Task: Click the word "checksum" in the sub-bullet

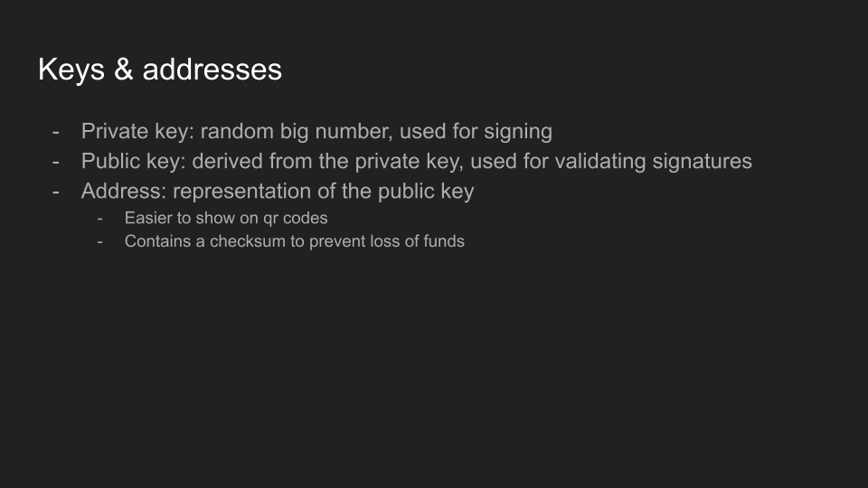Action: coord(248,241)
